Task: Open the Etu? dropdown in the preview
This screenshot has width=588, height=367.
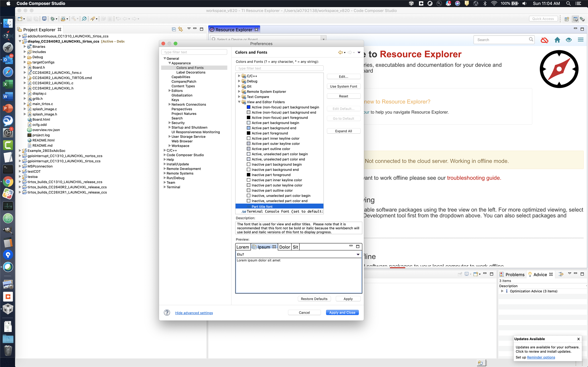Action: (358, 254)
